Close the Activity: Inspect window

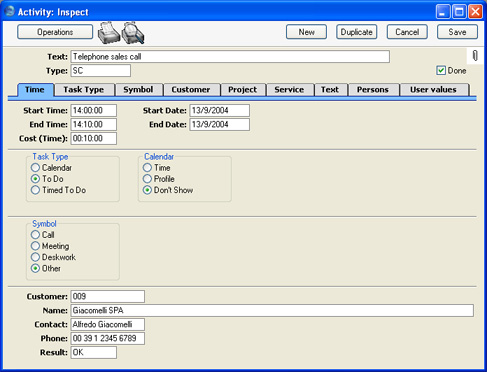tap(475, 12)
